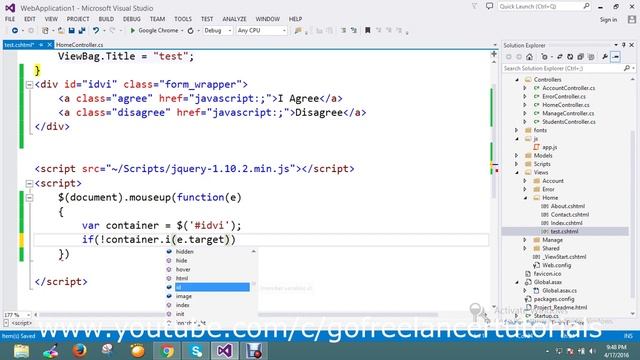The height and width of the screenshot is (360, 640).
Task: Click the Feedback speech bubble icon
Action: [x=489, y=7]
